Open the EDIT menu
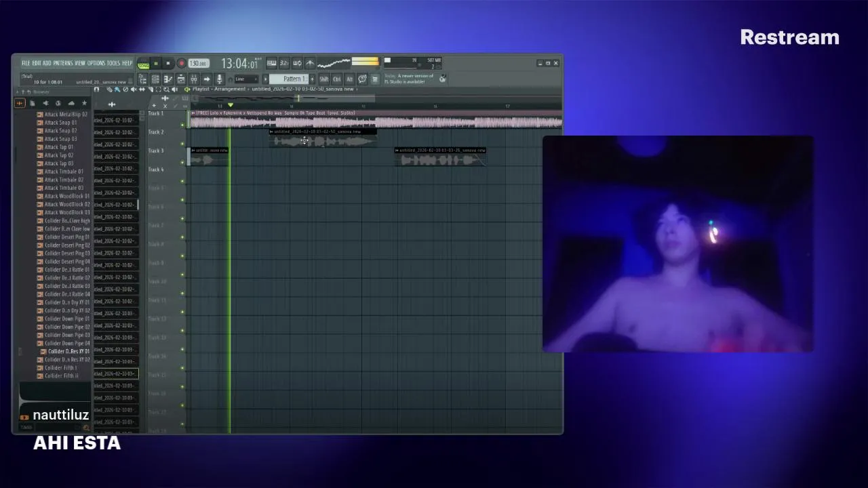 (x=37, y=63)
